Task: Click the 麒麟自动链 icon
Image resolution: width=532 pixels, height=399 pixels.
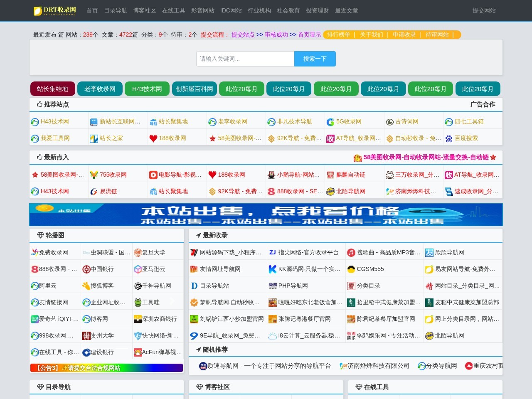Action: coord(330,175)
